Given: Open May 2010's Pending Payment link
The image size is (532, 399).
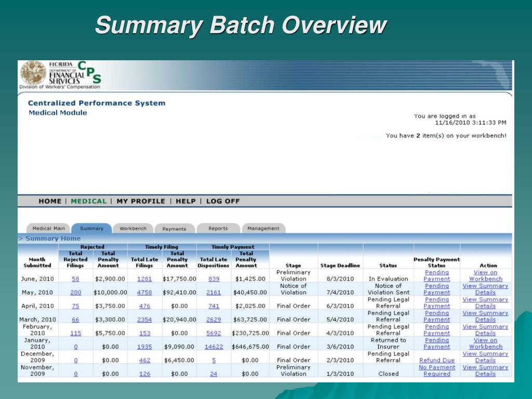Looking at the screenshot, I should (436, 289).
